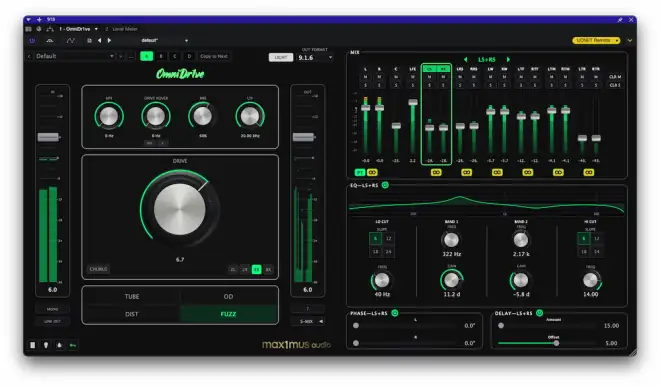
Task: Toggle the LINK OUT button
Action: pos(53,321)
